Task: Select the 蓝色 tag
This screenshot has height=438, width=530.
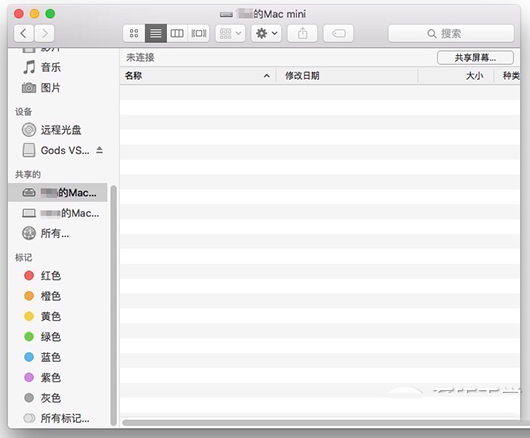Action: (x=42, y=357)
